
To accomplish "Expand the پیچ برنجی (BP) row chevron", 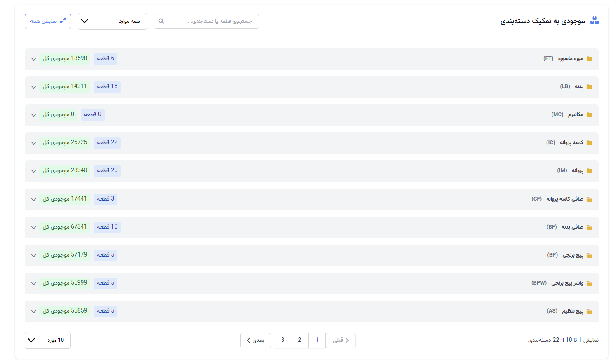I will [34, 255].
